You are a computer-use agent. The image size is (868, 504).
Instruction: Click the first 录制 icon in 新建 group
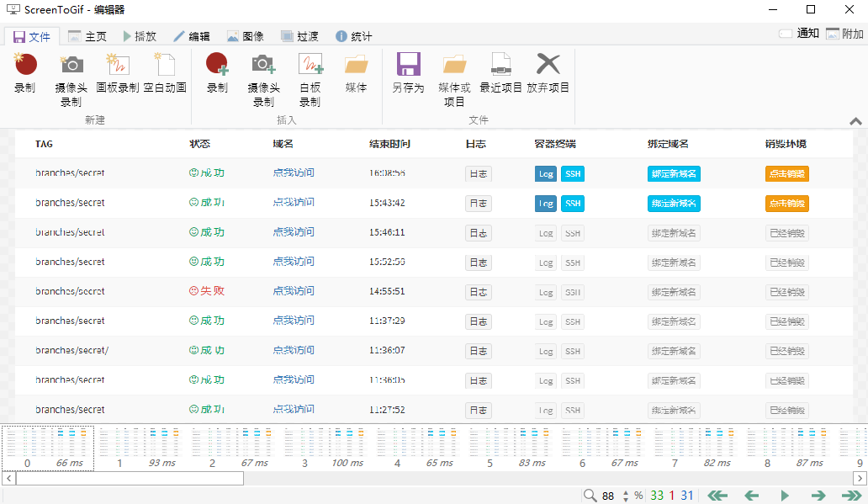coord(25,66)
